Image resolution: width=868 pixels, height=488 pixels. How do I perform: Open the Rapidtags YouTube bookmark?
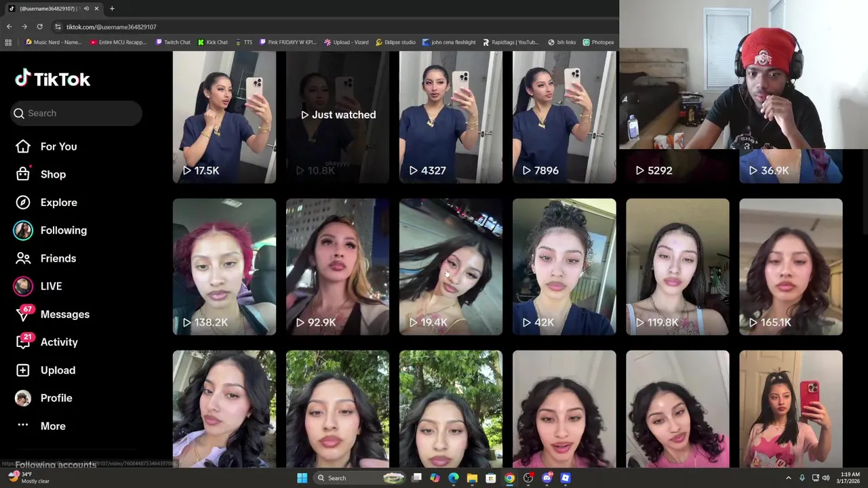(x=510, y=42)
